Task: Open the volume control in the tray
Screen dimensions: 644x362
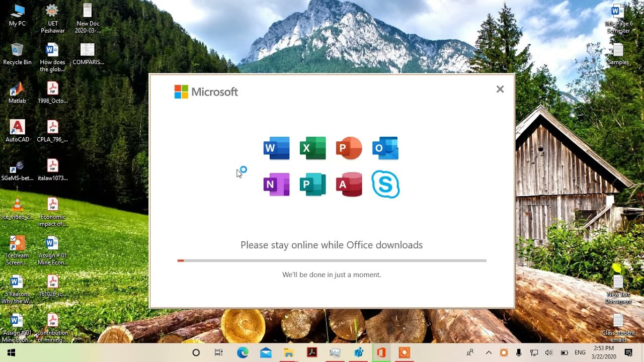Action: click(549, 352)
